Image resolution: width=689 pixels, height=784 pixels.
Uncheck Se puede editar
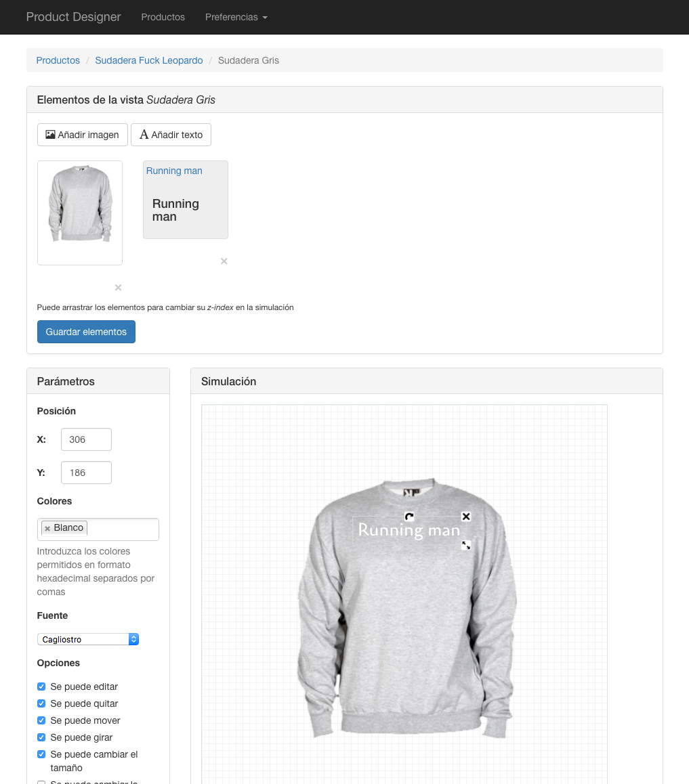coord(41,687)
